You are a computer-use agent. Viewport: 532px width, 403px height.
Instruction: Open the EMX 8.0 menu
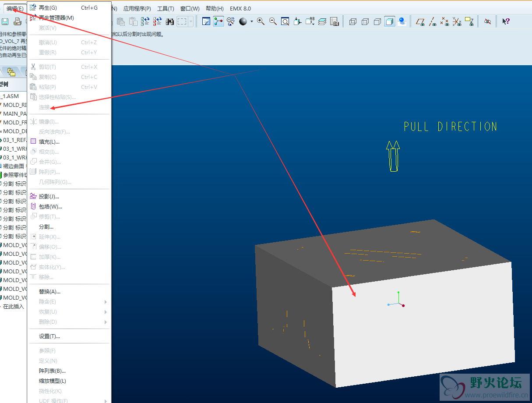pos(240,8)
